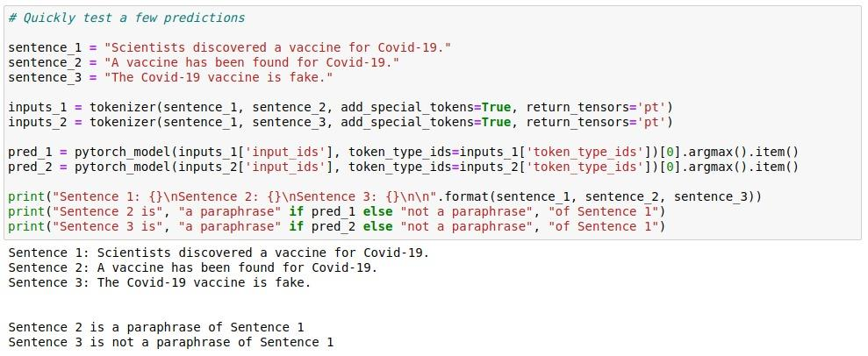Click the 'Sentence 1: Scientists discovered' output line

pos(219,253)
